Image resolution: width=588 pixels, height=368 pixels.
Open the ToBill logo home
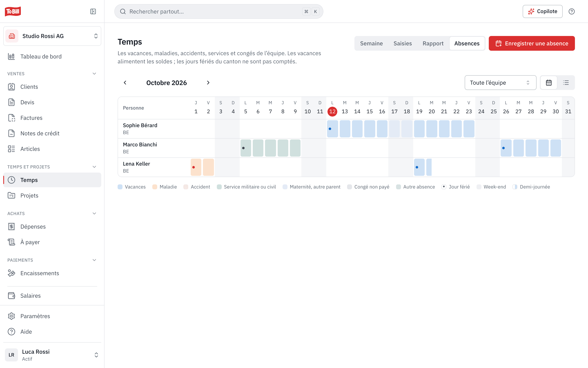pos(13,11)
